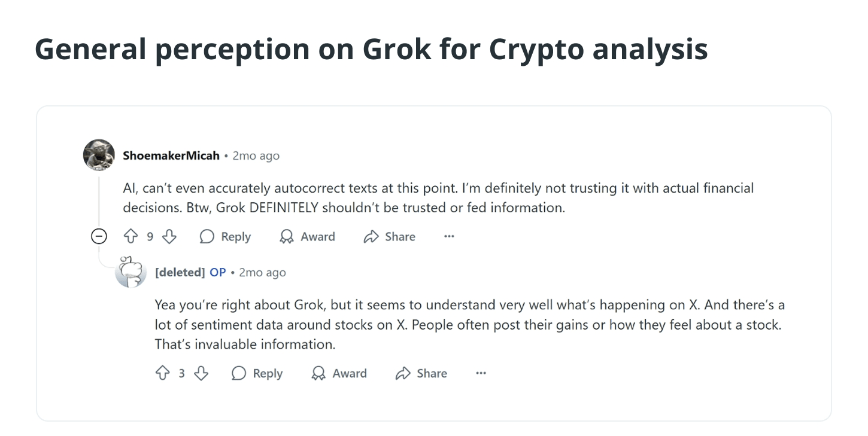Share ShoemakerMicah's comment

coord(389,237)
